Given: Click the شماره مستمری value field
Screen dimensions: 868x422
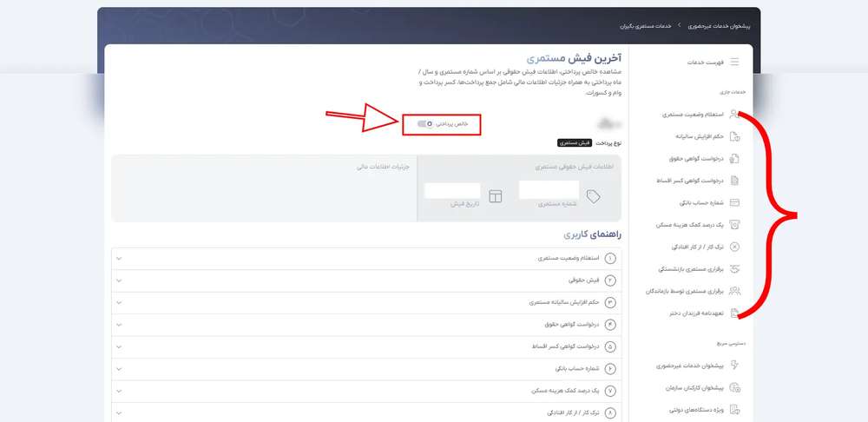Looking at the screenshot, I should click(549, 190).
